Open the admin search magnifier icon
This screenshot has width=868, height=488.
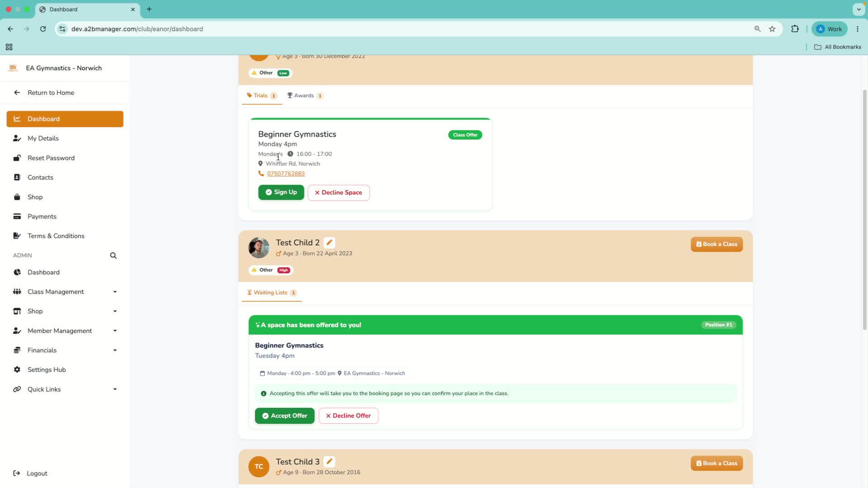[x=113, y=256]
